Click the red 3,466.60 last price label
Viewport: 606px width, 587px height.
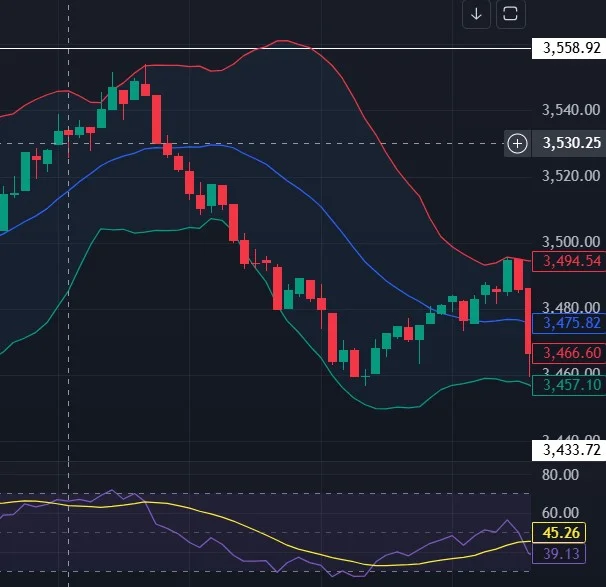tap(569, 353)
